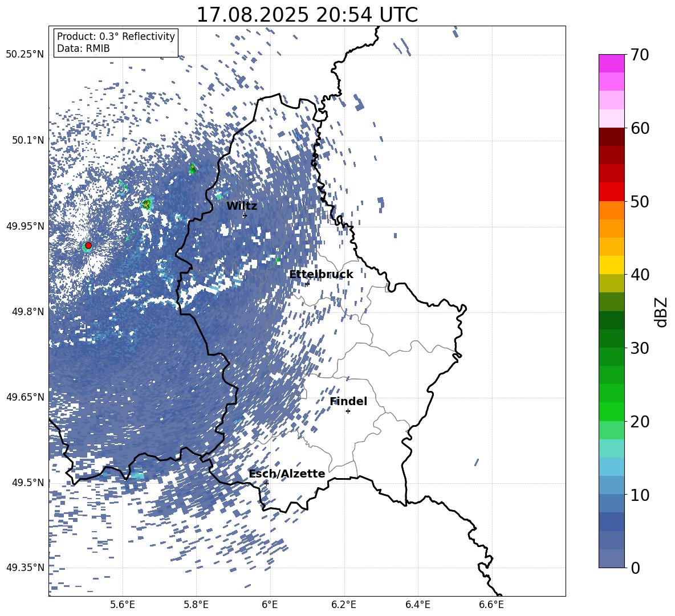Click the Ettelbruck station cross marker

point(307,284)
